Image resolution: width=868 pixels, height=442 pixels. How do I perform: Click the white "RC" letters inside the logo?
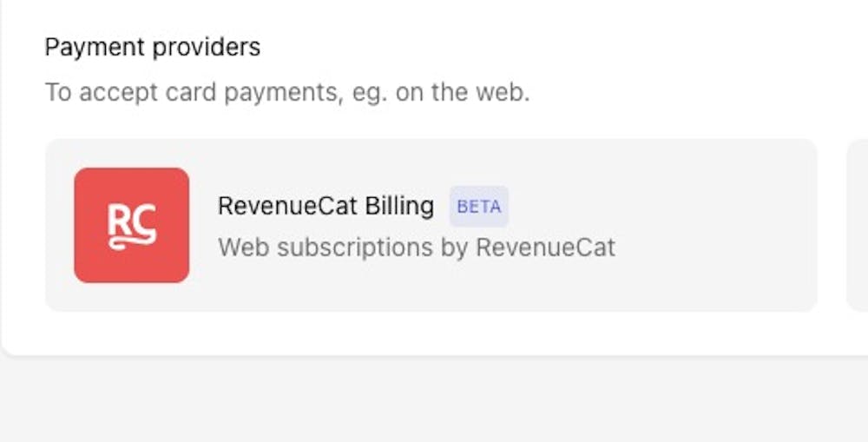[131, 220]
